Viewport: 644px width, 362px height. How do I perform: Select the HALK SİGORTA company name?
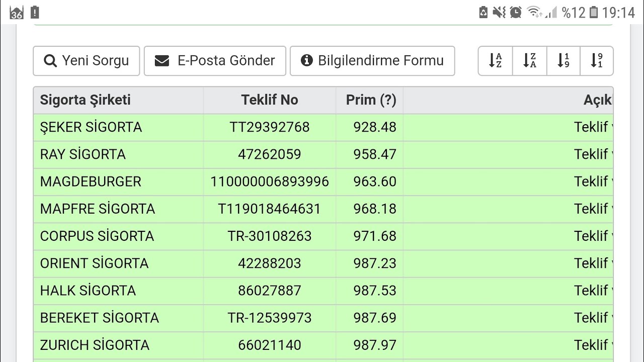point(88,290)
